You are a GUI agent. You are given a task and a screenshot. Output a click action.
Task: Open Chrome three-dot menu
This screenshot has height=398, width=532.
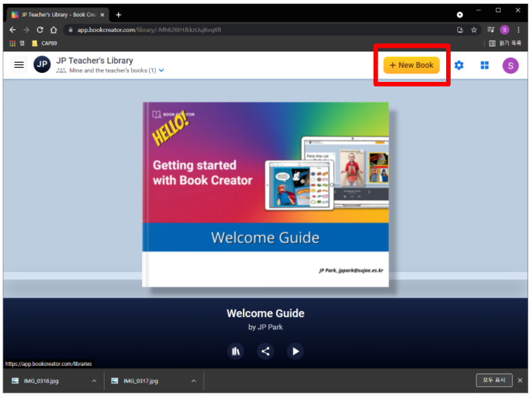(x=518, y=30)
